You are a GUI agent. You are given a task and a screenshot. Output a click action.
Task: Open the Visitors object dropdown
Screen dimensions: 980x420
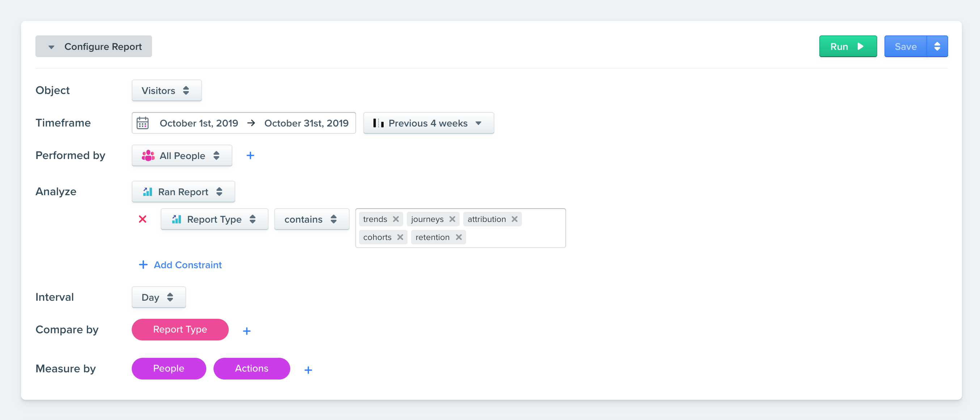pos(166,90)
